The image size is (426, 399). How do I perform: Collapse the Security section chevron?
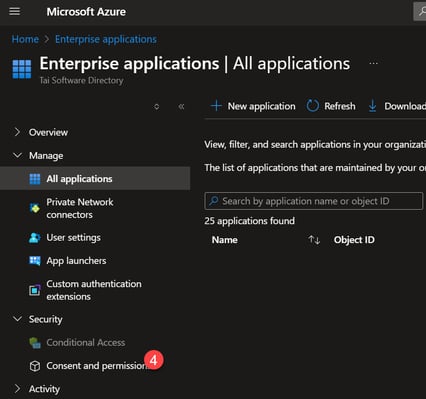17,319
